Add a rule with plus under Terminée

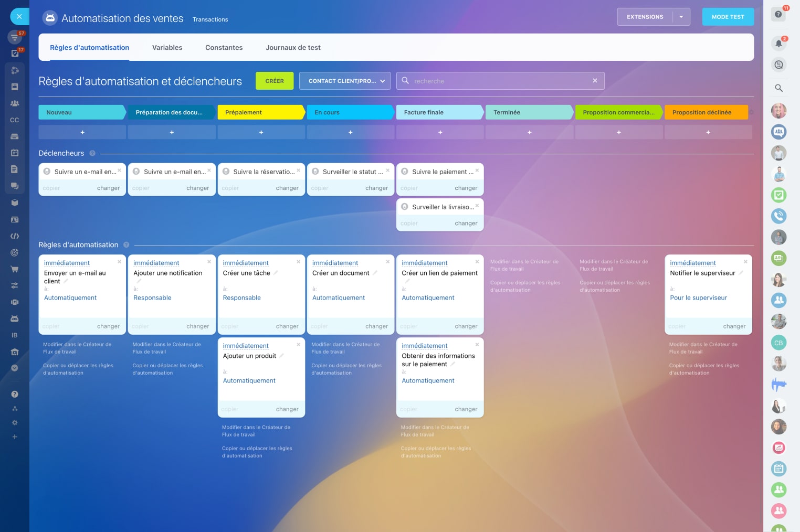pyautogui.click(x=529, y=132)
